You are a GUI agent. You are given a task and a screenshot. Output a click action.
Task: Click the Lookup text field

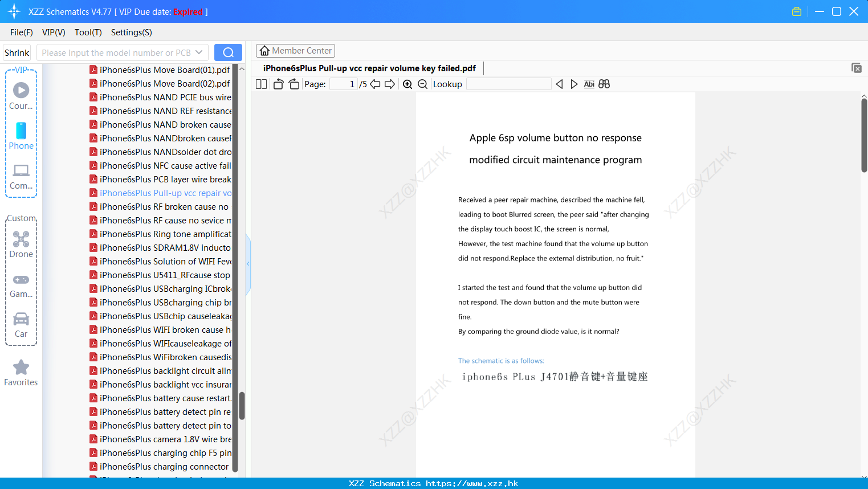click(508, 84)
